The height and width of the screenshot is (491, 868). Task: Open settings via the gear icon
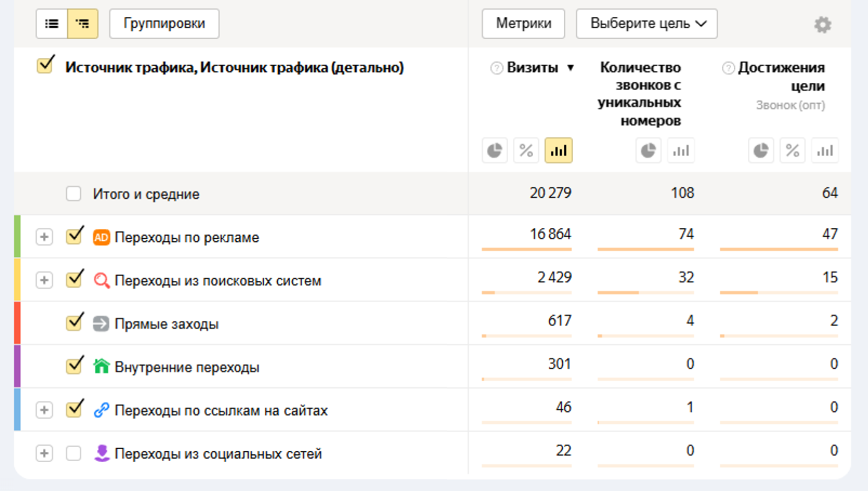pyautogui.click(x=823, y=24)
